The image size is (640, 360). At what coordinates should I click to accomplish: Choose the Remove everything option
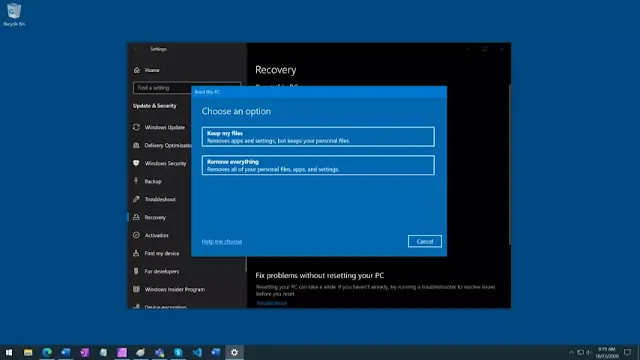[318, 165]
